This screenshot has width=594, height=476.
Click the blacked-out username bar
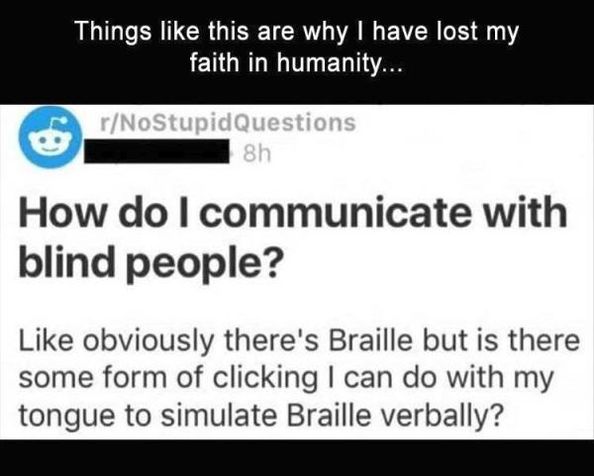(157, 151)
